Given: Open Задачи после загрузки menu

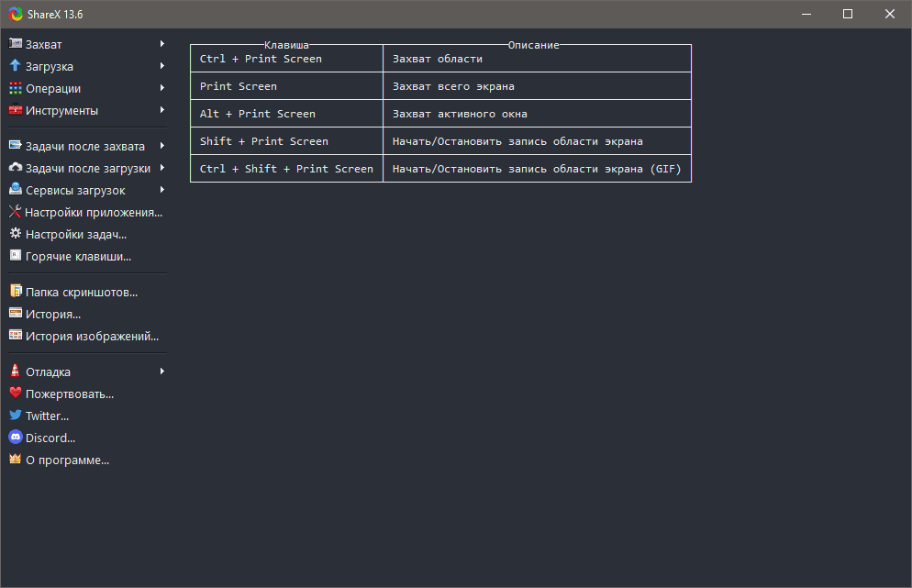Looking at the screenshot, I should (87, 168).
